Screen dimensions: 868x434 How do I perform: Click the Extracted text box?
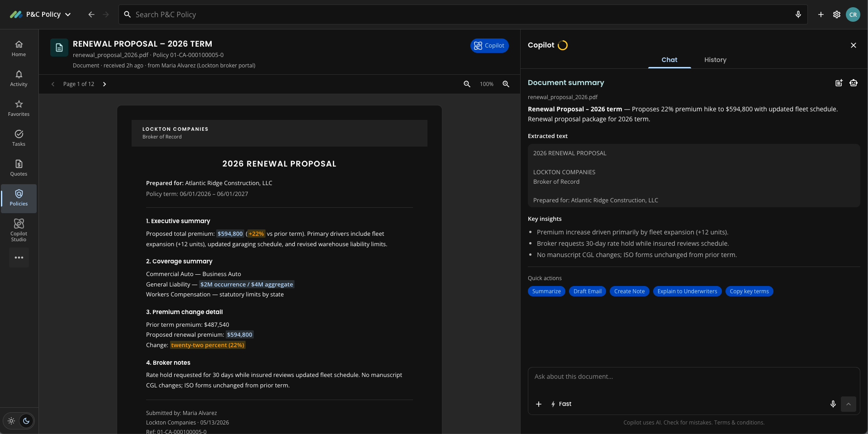click(694, 176)
